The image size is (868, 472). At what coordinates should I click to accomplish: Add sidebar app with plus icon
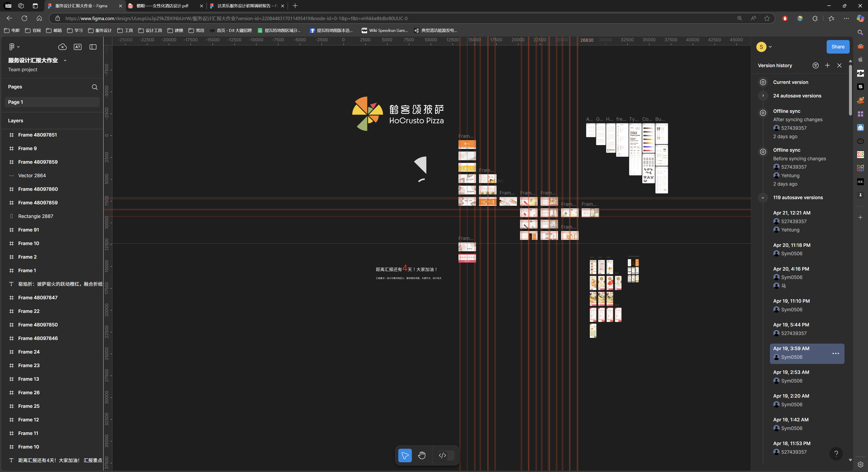point(860,217)
